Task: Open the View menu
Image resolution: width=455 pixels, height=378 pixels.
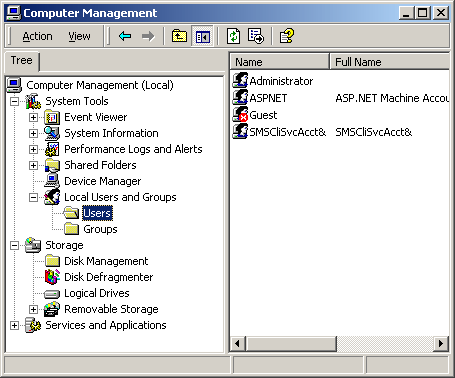Action: 79,36
